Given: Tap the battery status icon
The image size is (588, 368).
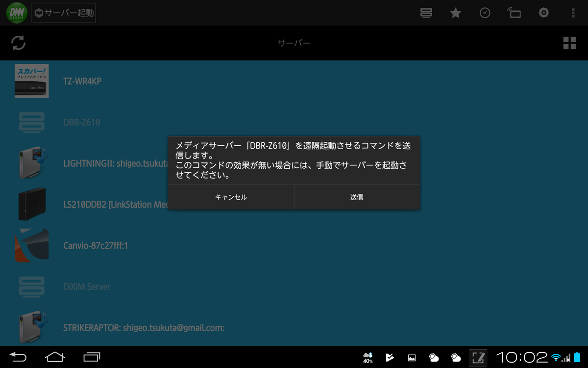Looking at the screenshot, I should 577,357.
